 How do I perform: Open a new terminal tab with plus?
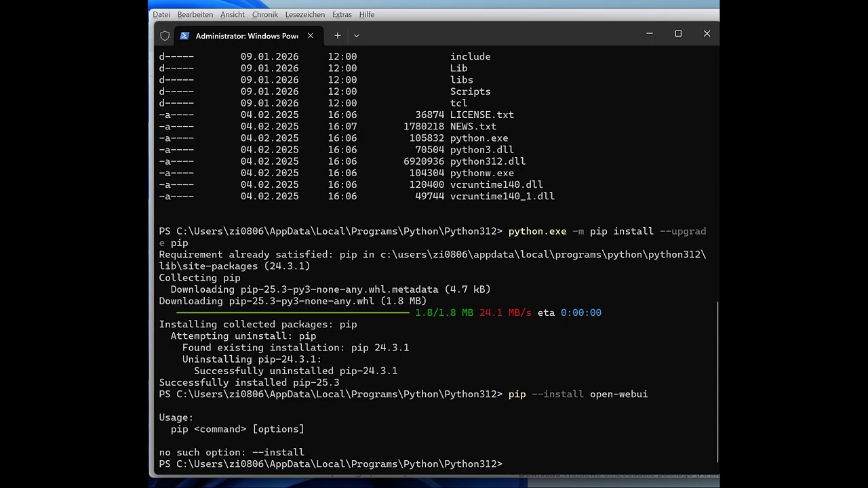coord(337,35)
